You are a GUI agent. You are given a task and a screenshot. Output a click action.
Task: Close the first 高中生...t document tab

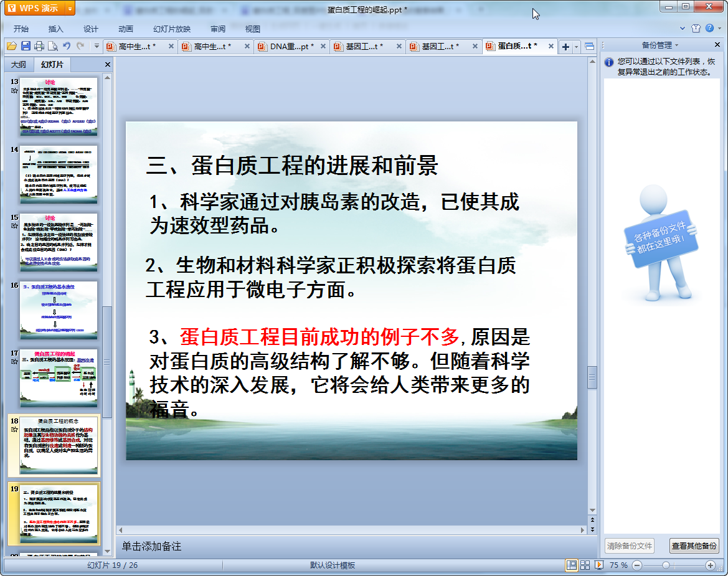click(171, 46)
